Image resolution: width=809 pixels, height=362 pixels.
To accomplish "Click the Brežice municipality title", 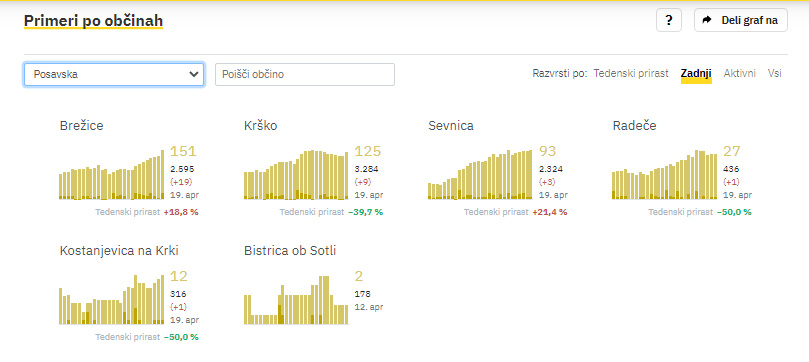I will [82, 125].
